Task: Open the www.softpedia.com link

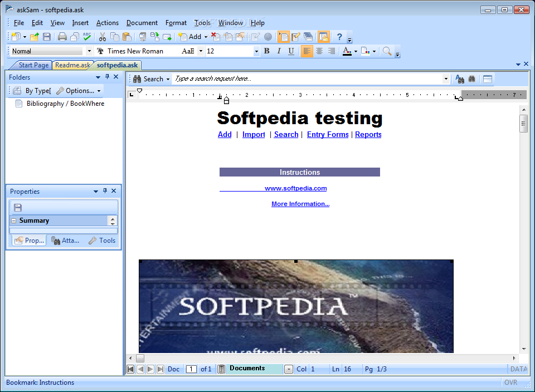Action: coord(295,188)
